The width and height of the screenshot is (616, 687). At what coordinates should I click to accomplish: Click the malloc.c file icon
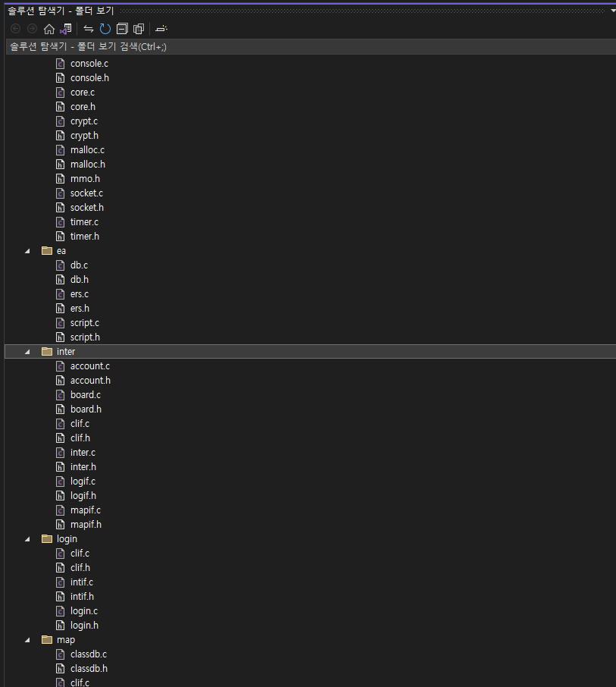pyautogui.click(x=61, y=150)
